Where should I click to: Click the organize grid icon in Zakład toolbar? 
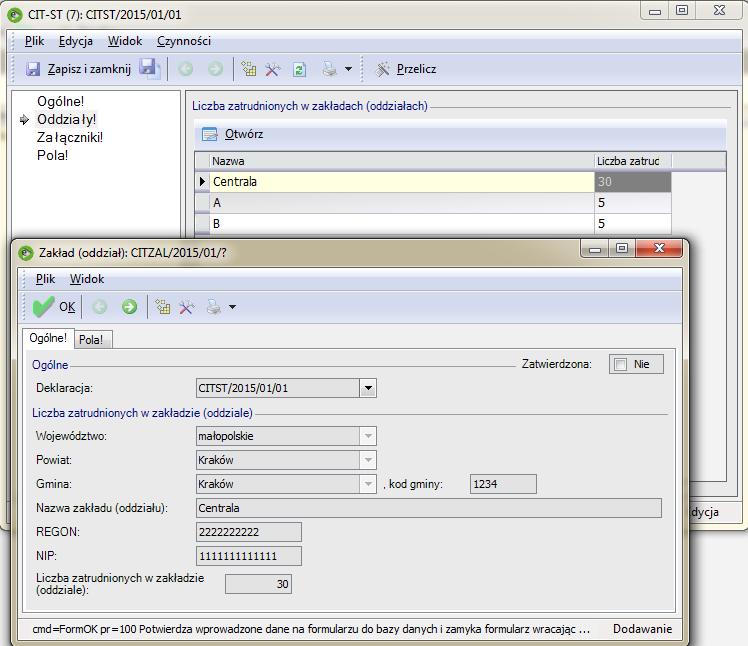coord(162,307)
